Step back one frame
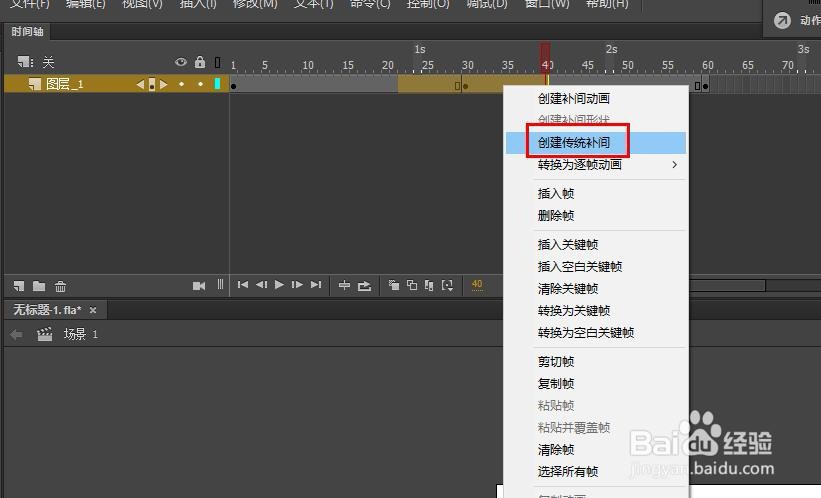Image resolution: width=821 pixels, height=498 pixels. (261, 284)
